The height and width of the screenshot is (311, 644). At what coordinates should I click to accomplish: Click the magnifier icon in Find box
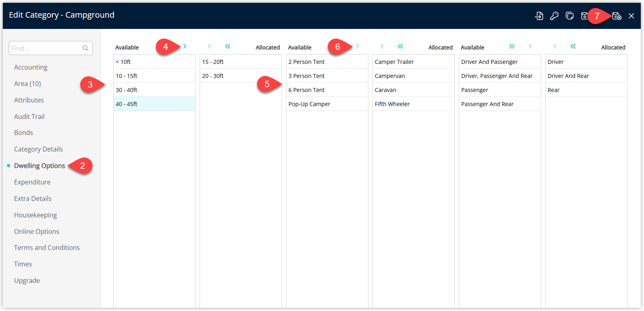pyautogui.click(x=86, y=48)
